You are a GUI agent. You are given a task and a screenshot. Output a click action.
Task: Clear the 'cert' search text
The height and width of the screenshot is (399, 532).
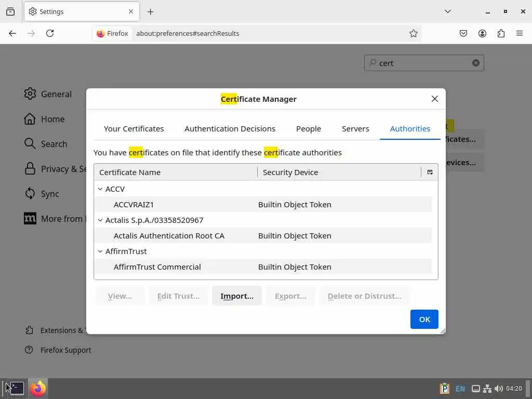coord(476,63)
